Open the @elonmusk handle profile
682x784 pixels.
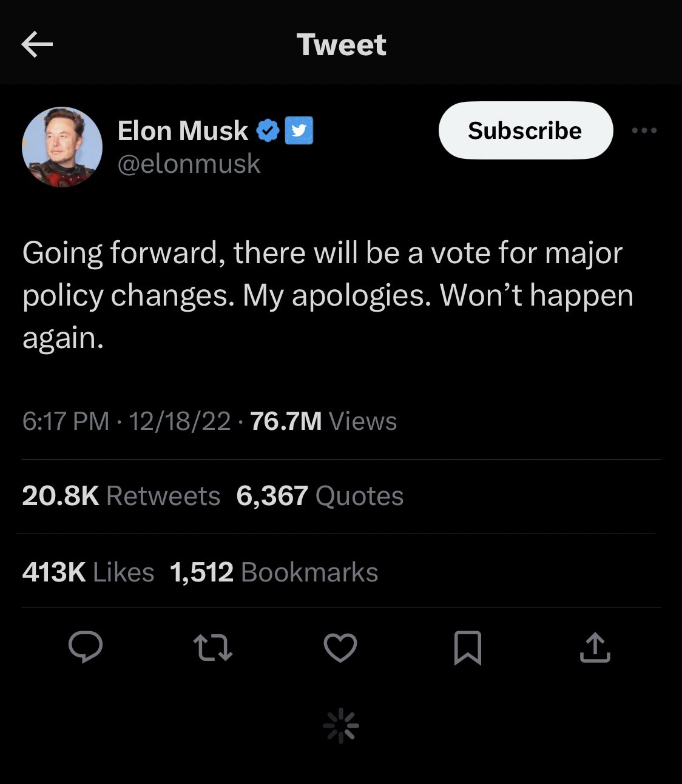pyautogui.click(x=189, y=164)
